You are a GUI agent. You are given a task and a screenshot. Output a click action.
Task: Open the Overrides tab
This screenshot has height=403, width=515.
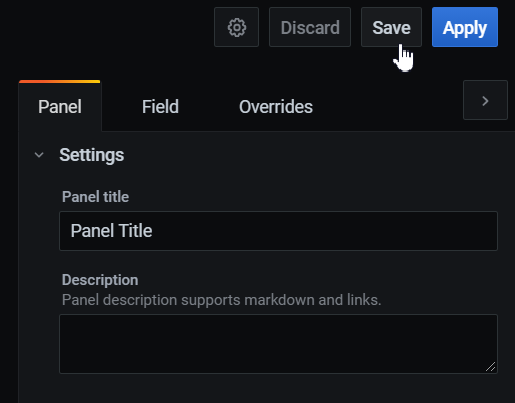click(276, 107)
